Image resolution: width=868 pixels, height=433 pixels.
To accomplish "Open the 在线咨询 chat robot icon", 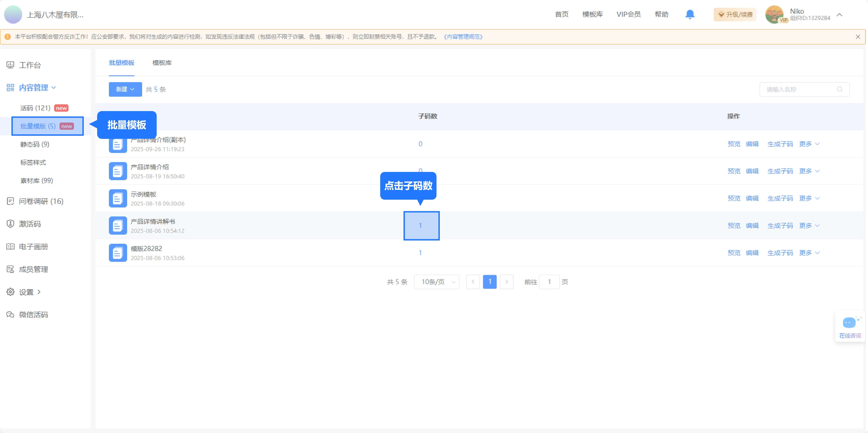I will 849,323.
